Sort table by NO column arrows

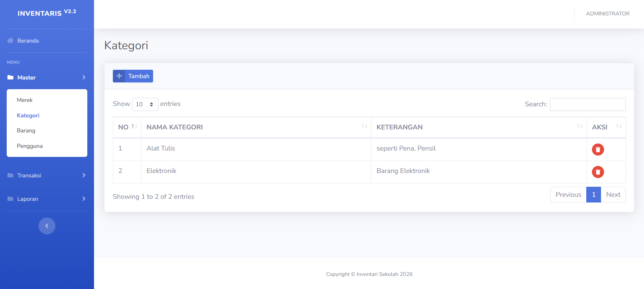(134, 126)
